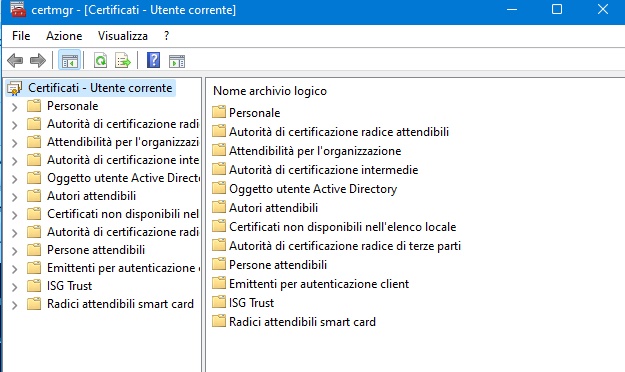The height and width of the screenshot is (372, 625).
Task: Click the Autorità di certificazione intermedie folder icon
Action: 219,169
